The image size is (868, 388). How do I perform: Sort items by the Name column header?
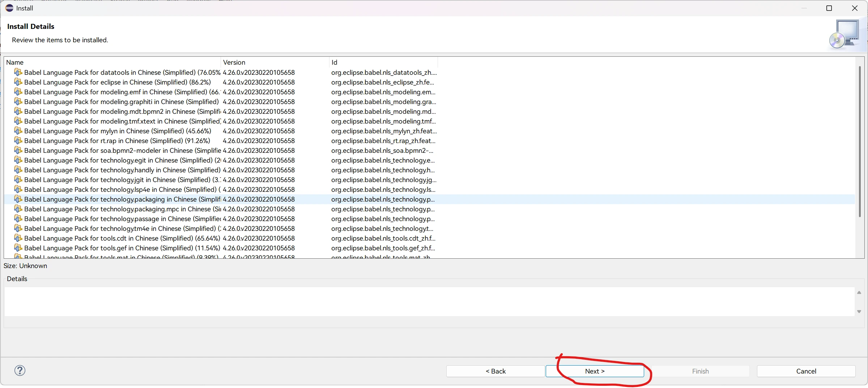[112, 62]
